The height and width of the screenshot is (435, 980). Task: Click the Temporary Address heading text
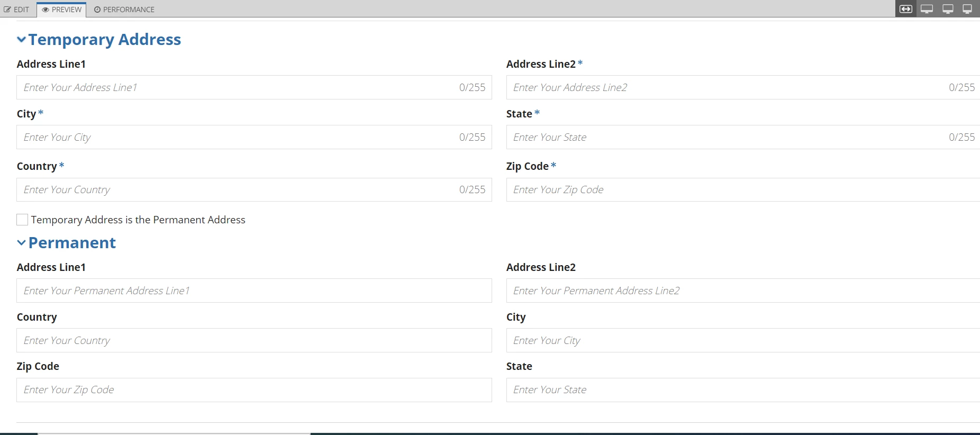(x=105, y=39)
